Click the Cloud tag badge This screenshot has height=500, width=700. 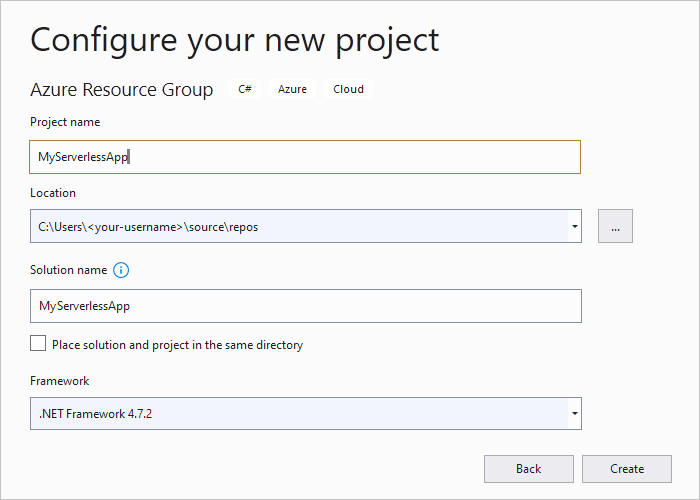click(348, 89)
